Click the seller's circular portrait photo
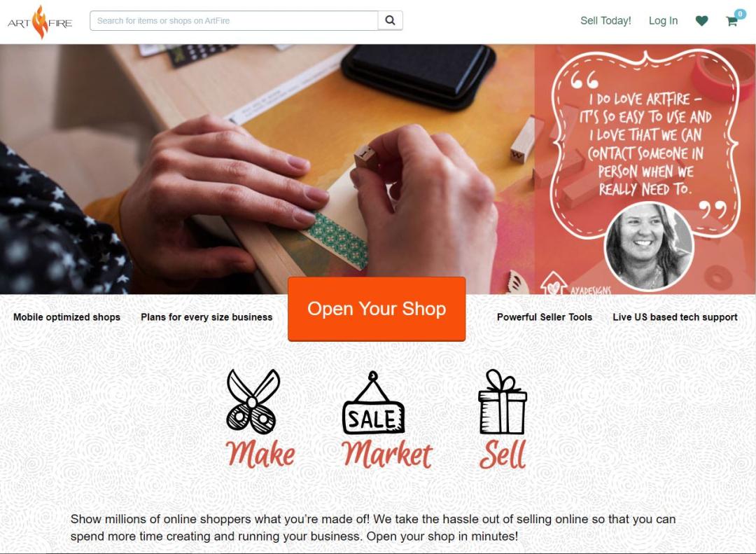The width and height of the screenshot is (756, 554). point(649,246)
